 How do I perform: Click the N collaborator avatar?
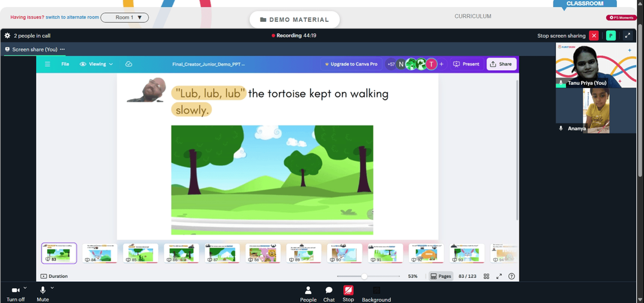pos(401,64)
